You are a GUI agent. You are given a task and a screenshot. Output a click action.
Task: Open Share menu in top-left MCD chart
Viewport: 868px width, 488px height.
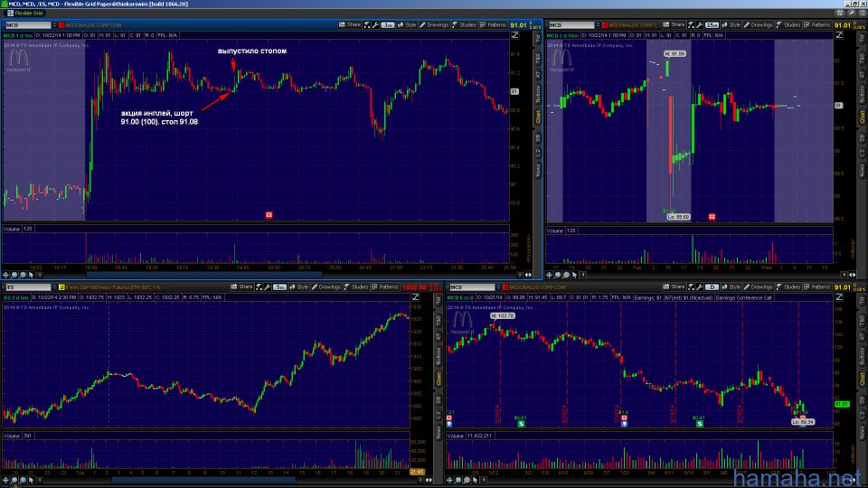click(350, 25)
